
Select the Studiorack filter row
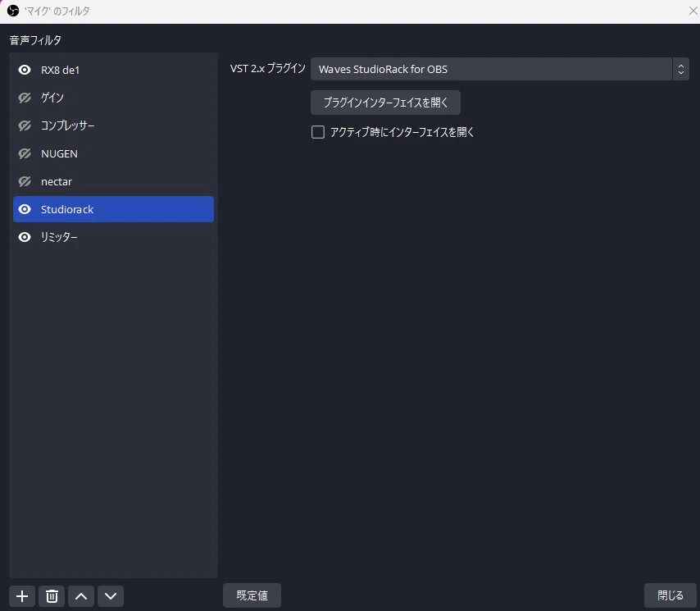(x=113, y=209)
